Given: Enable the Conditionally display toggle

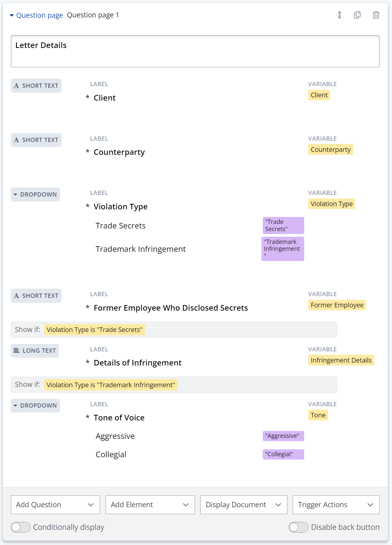Looking at the screenshot, I should (21, 527).
